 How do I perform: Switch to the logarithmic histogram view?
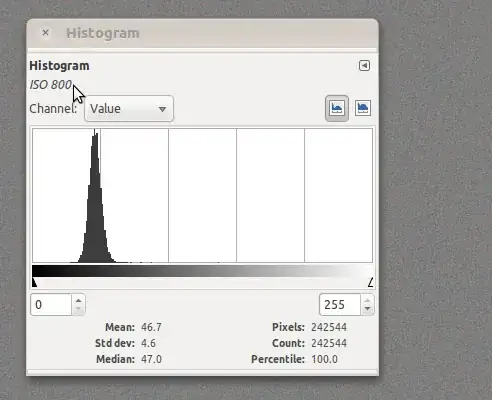click(363, 108)
